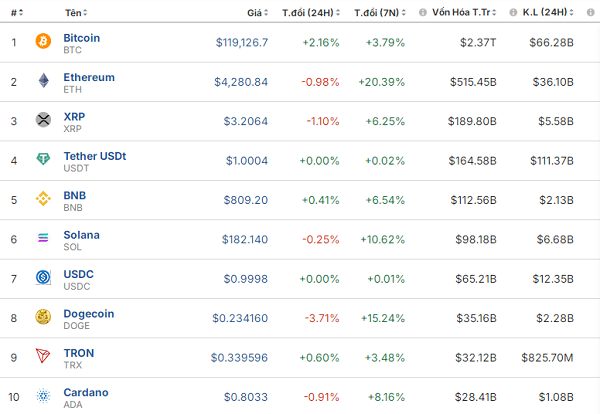Image resolution: width=600 pixels, height=414 pixels.
Task: Click the BTC ticker symbol
Action: 72,50
